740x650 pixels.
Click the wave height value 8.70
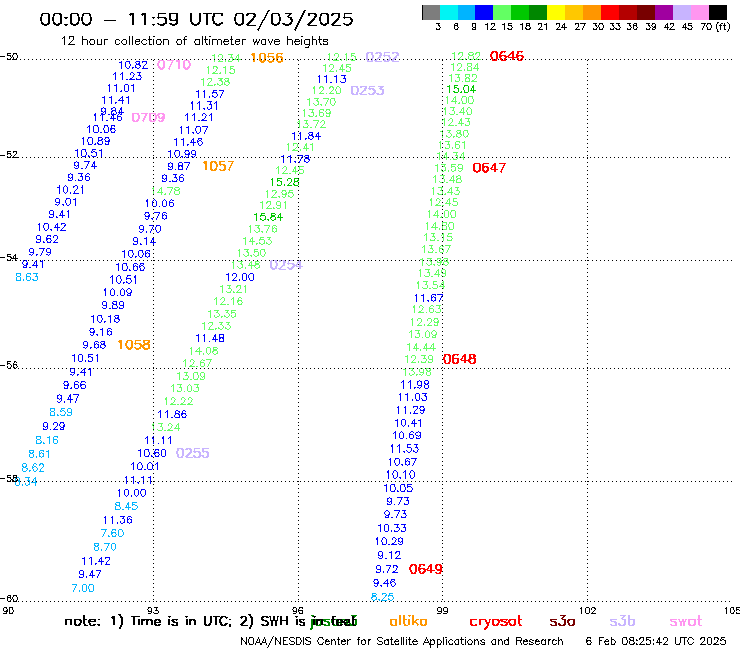tap(105, 547)
